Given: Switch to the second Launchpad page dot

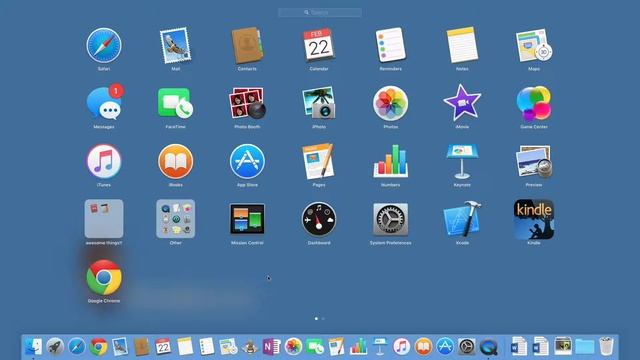Looking at the screenshot, I should tap(323, 318).
